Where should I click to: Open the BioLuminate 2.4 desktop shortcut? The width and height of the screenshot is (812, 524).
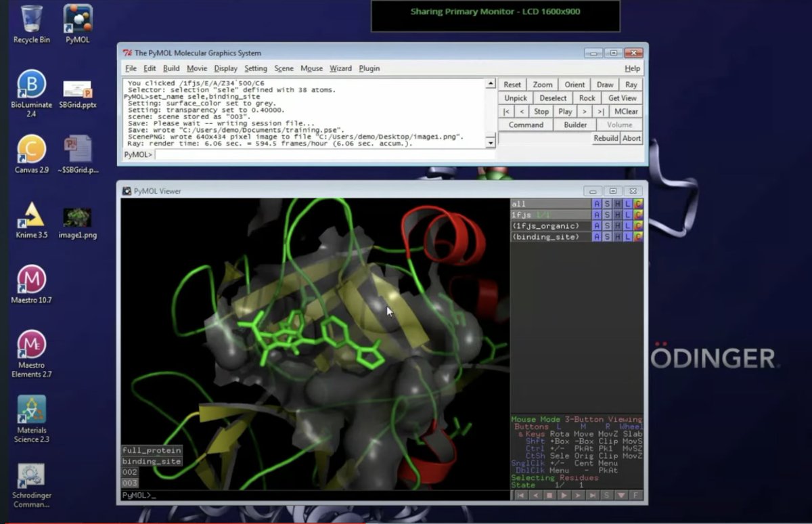(31, 93)
